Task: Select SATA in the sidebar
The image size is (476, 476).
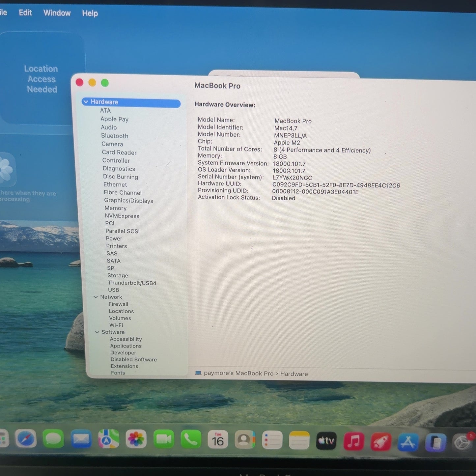Action: pos(113,261)
